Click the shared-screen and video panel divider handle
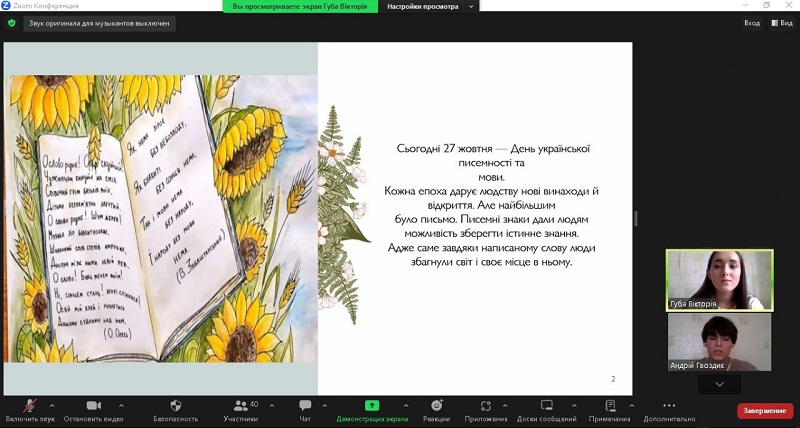The width and height of the screenshot is (800, 428). click(x=635, y=218)
